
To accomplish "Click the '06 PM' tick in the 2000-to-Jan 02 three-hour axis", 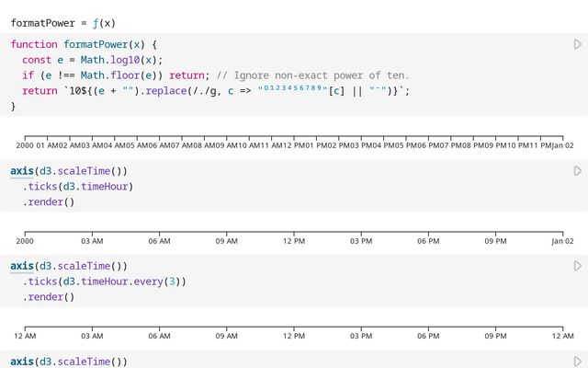I will click(x=428, y=241).
